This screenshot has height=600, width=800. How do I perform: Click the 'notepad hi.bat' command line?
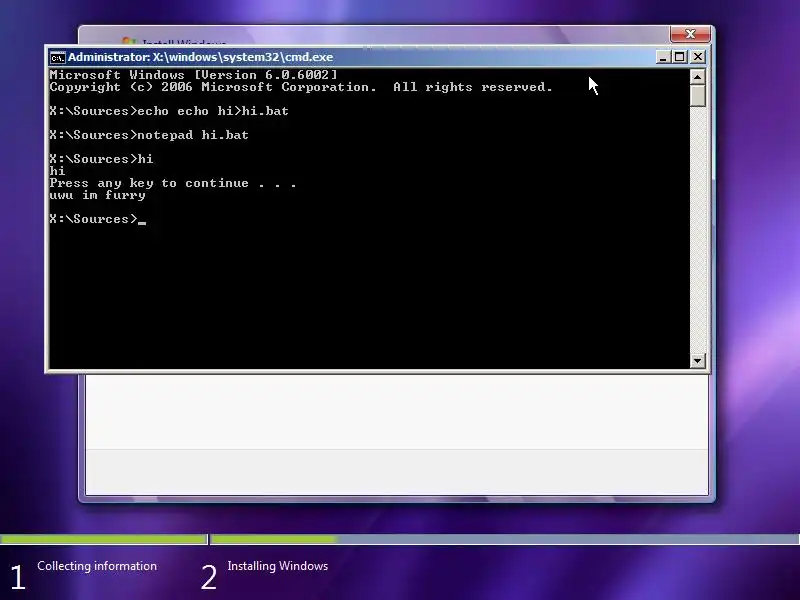click(x=149, y=135)
